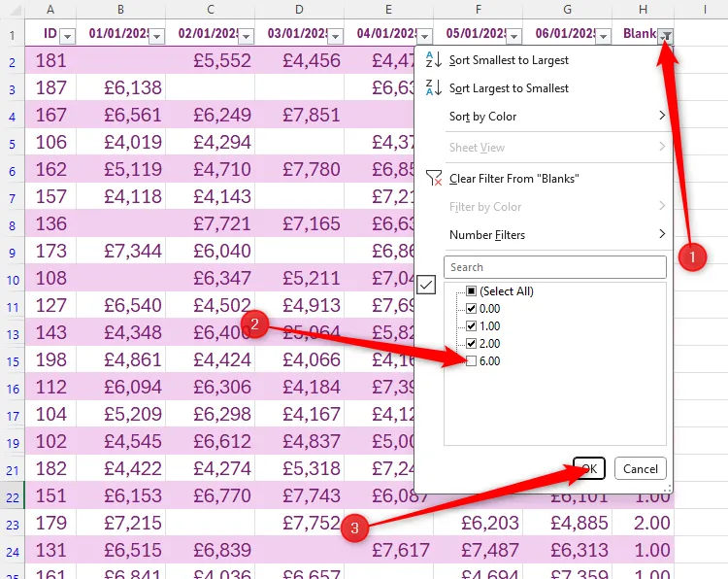Screen dimensions: 728x579
Task: Uncheck the 2.00 filter checkbox
Action: pos(472,344)
